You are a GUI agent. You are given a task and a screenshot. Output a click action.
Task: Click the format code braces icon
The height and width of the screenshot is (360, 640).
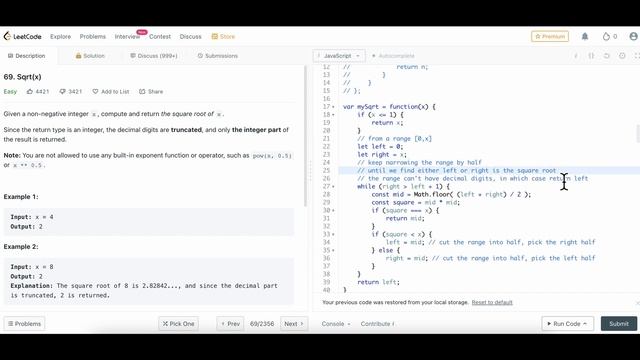(591, 56)
